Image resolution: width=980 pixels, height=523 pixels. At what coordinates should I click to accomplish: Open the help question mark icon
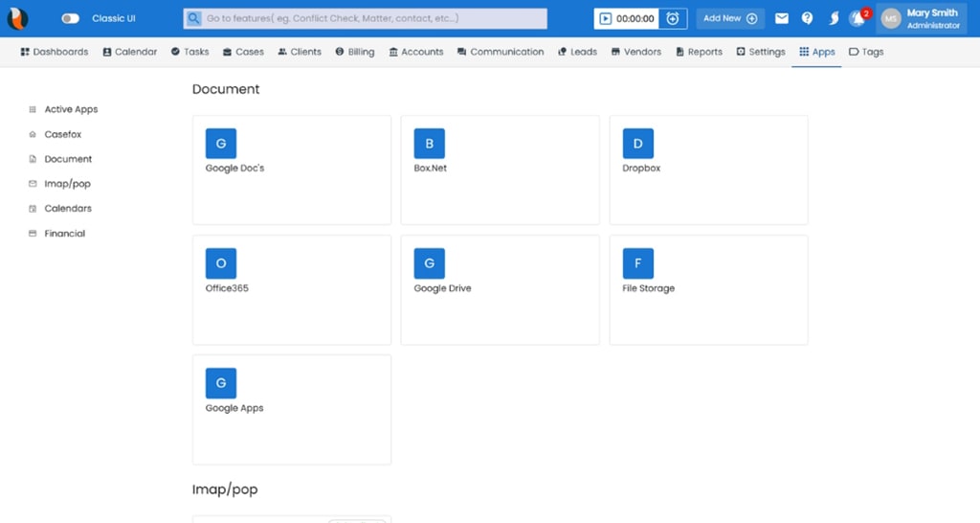coord(808,18)
